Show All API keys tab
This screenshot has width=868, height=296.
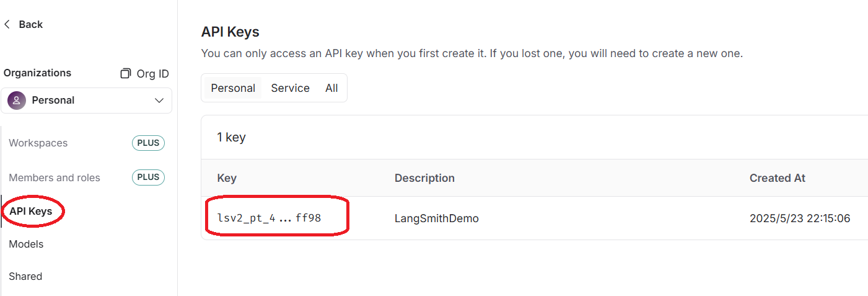pyautogui.click(x=331, y=88)
